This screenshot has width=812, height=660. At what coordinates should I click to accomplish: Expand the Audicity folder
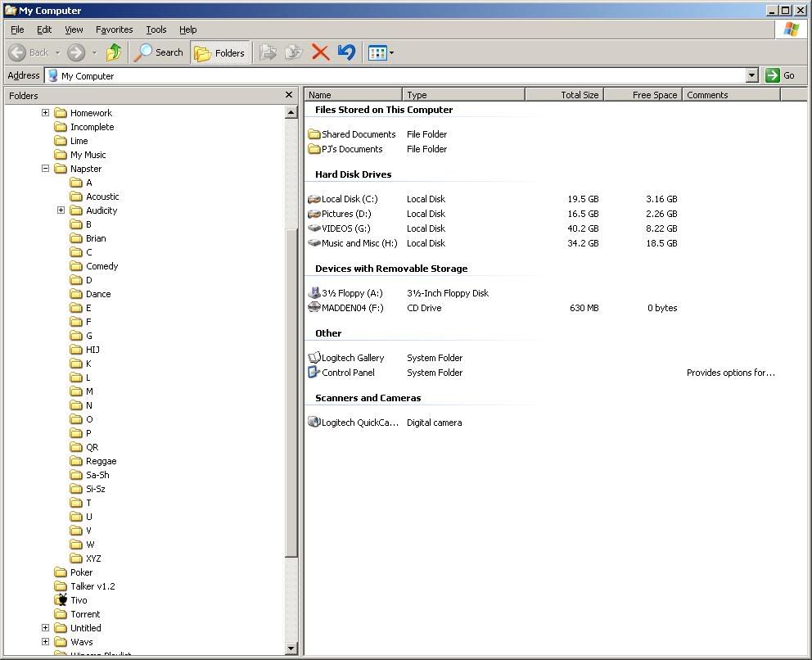pos(61,210)
